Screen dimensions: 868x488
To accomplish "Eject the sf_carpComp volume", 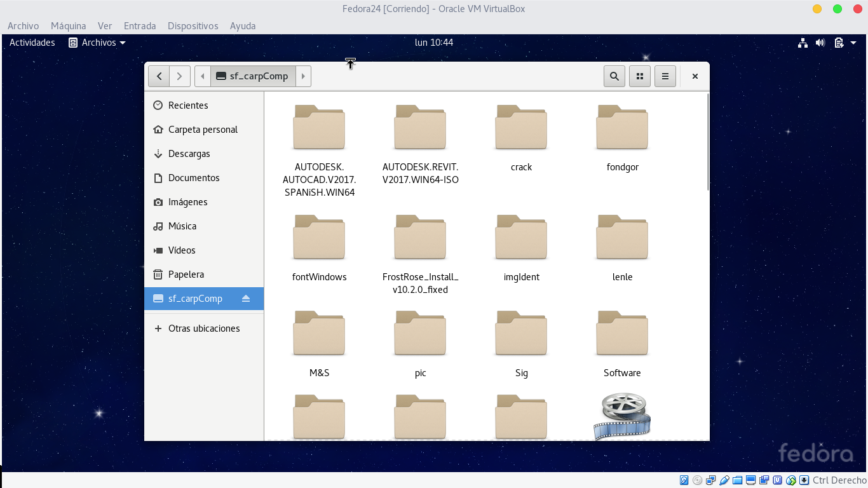I will coord(246,299).
